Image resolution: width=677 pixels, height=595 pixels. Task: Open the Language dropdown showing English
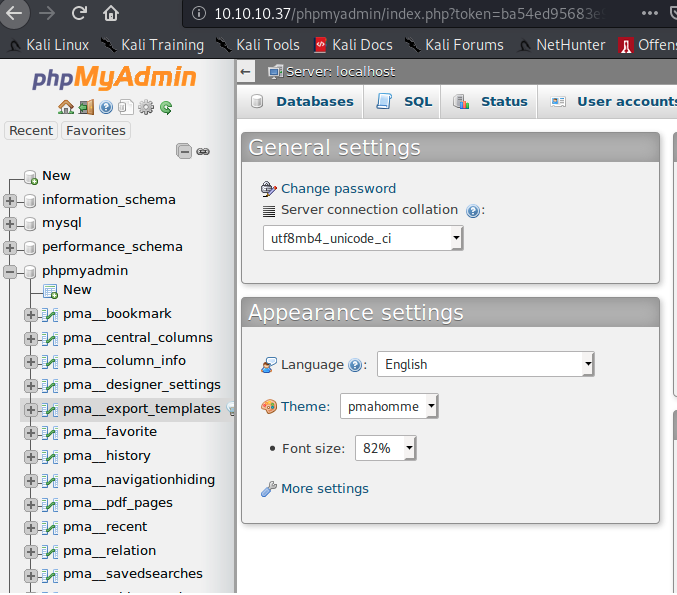pyautogui.click(x=486, y=364)
